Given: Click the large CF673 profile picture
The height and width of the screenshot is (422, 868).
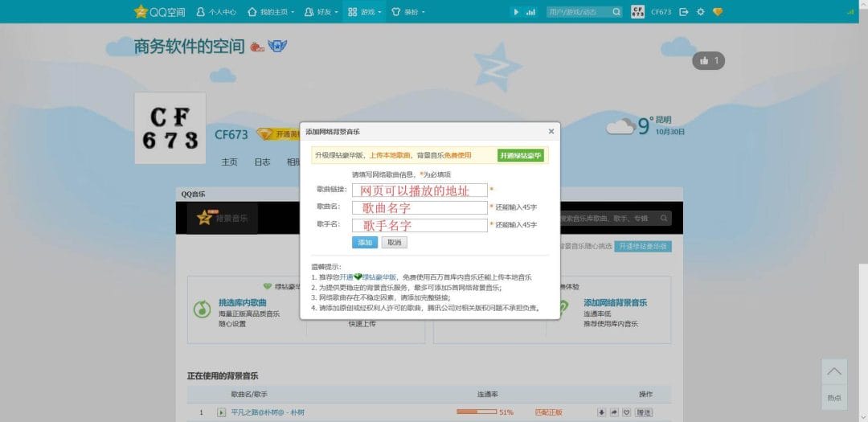Looking at the screenshot, I should 170,128.
